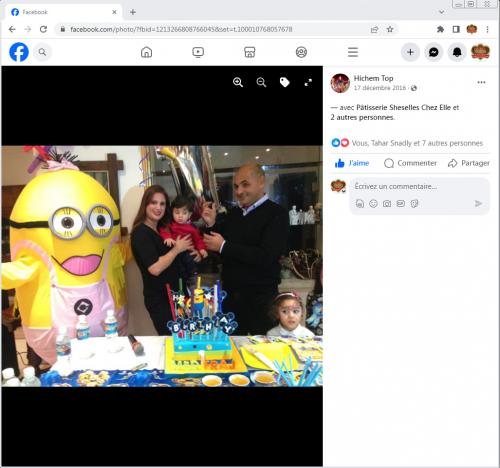Open the notifications bell
The image size is (500, 468).
tap(457, 52)
